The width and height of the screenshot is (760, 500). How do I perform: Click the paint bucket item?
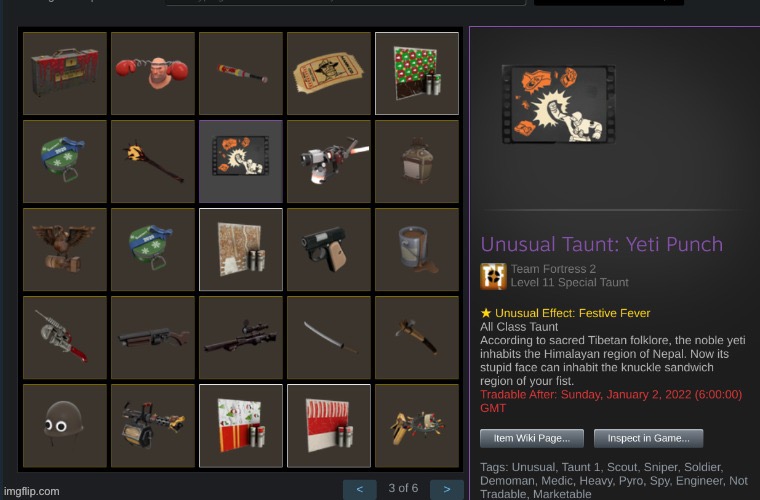point(417,250)
